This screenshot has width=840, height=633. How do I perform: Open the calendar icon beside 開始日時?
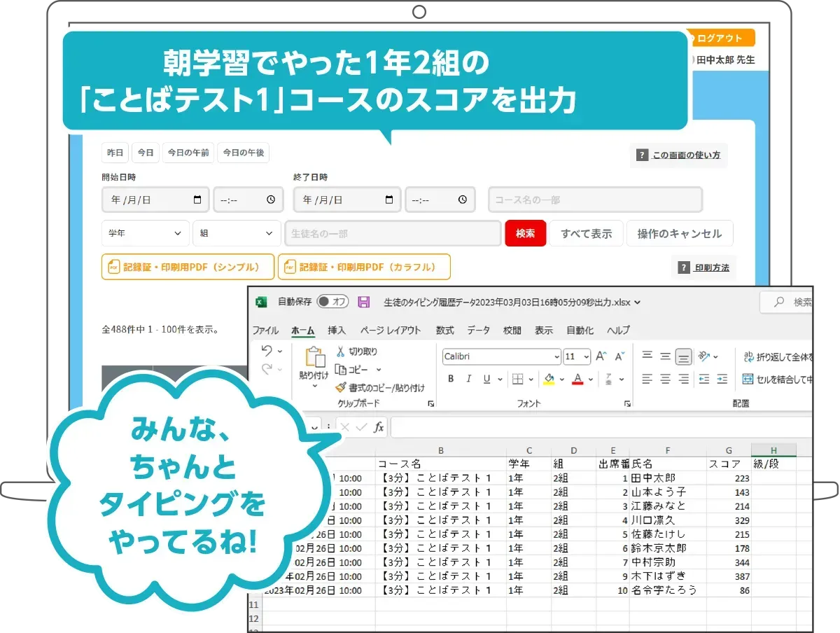coord(199,200)
